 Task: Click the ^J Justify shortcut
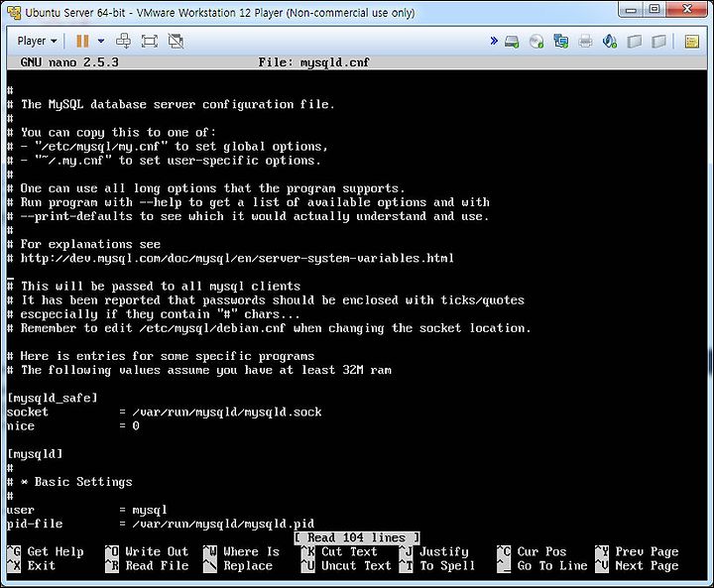(x=434, y=551)
